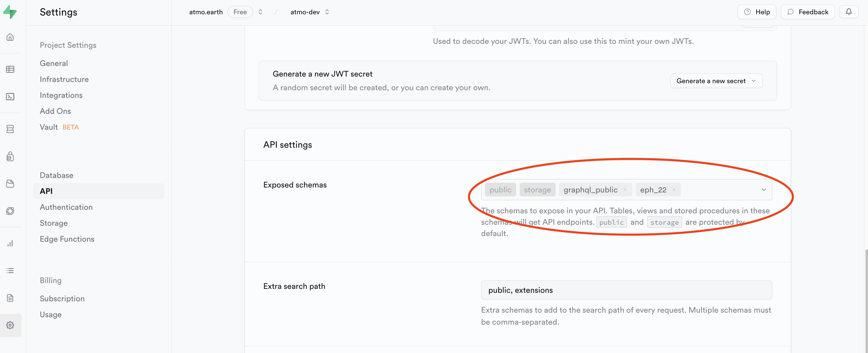The image size is (868, 353).
Task: Remove eph_22 schema tag
Action: pyautogui.click(x=674, y=190)
